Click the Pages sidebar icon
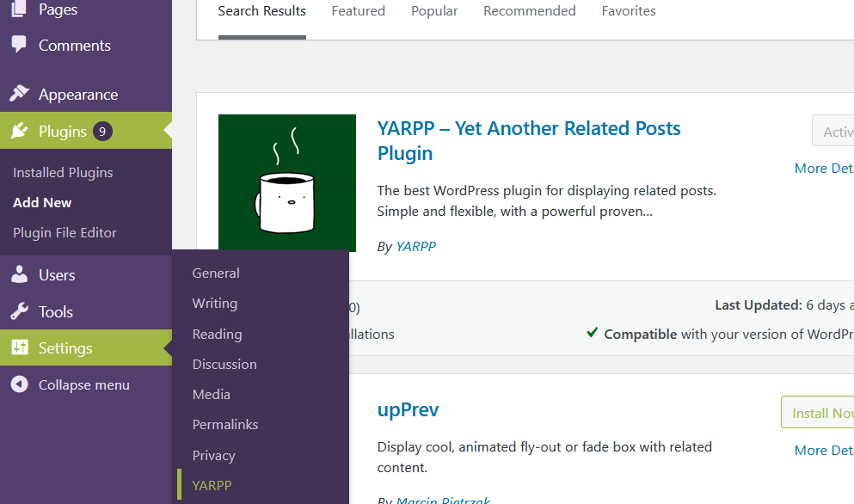 point(19,10)
